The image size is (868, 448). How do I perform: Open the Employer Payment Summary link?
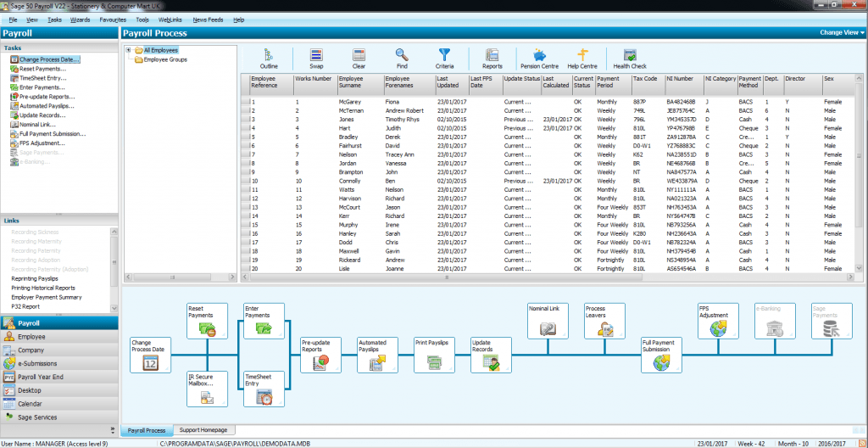click(47, 297)
